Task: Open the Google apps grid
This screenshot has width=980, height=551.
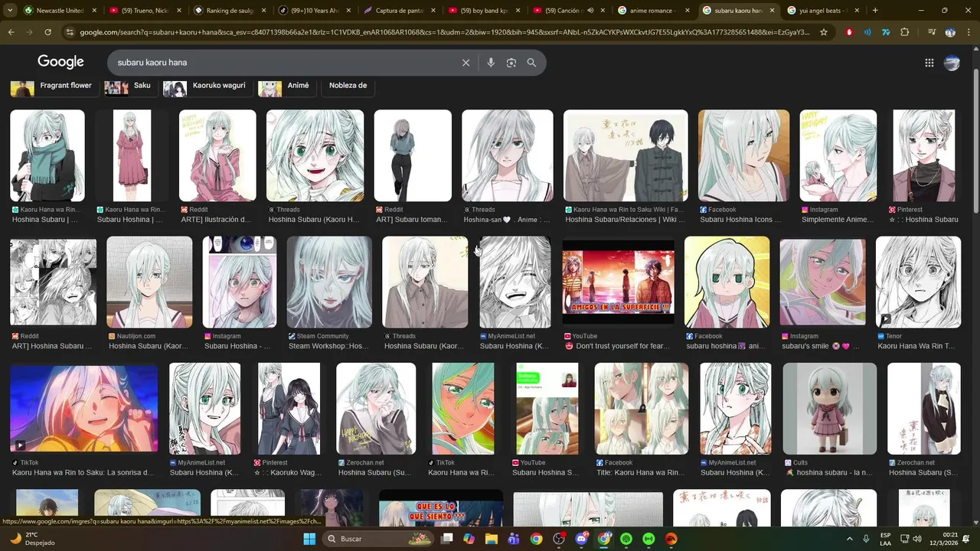Action: point(929,63)
